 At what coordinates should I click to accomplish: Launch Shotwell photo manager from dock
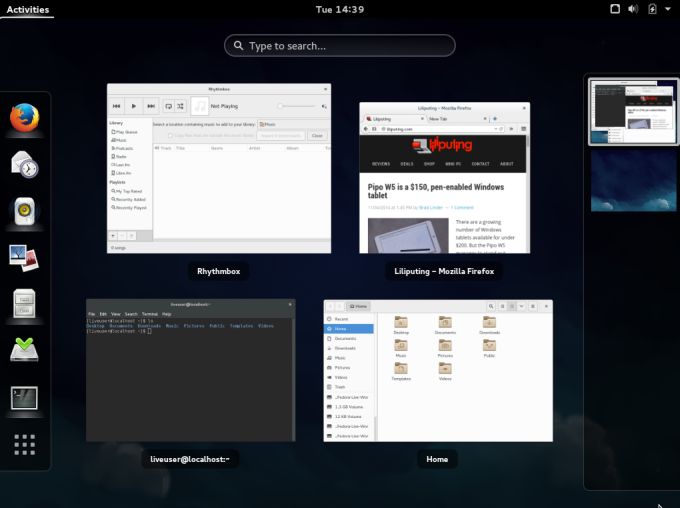coord(25,257)
